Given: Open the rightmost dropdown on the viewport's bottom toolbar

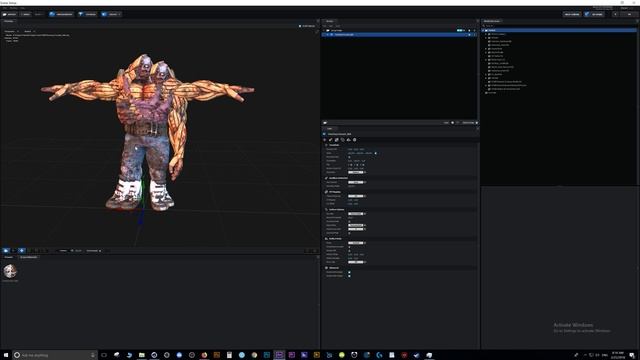Looking at the screenshot, I should (x=93, y=251).
